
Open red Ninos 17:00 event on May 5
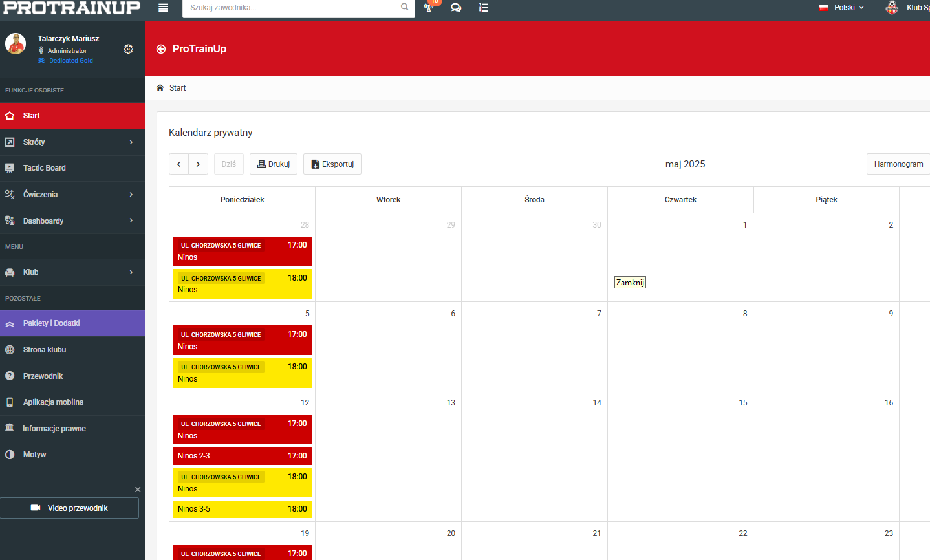pos(243,340)
